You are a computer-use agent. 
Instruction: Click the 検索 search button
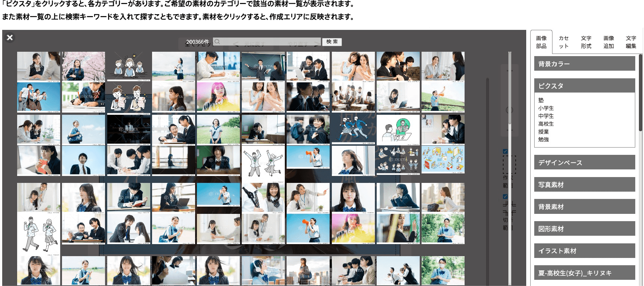click(x=332, y=42)
